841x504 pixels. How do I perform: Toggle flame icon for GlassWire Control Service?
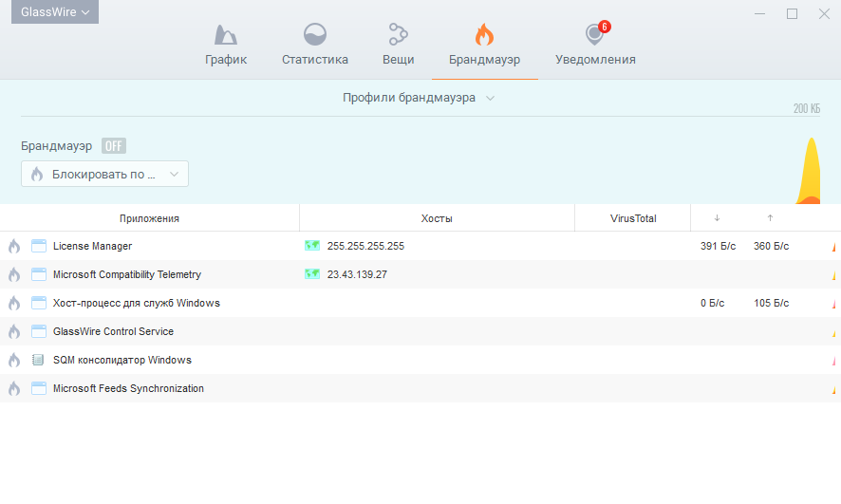[14, 331]
